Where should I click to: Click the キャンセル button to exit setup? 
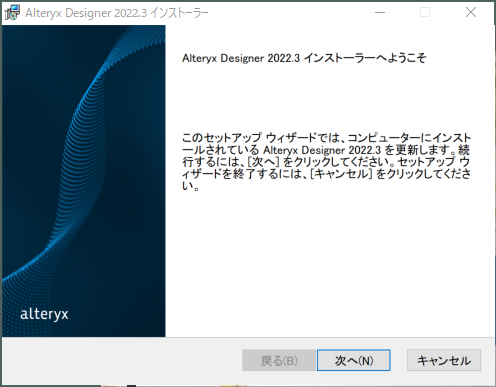pos(444,360)
